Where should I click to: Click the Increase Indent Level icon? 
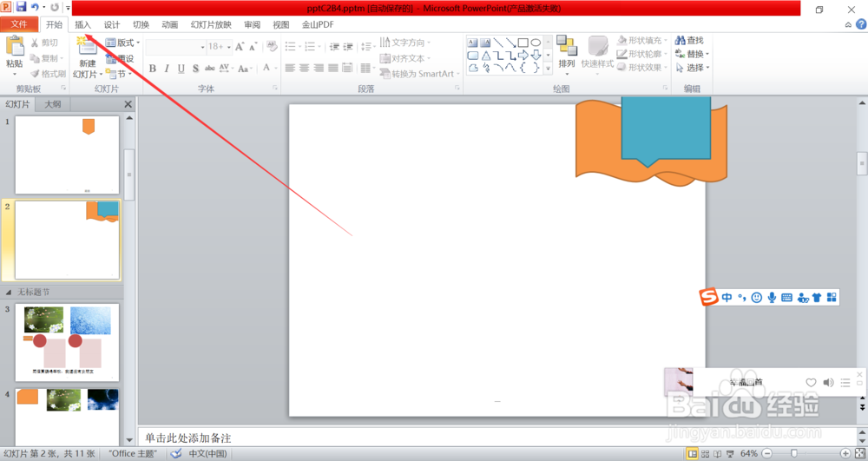point(348,47)
